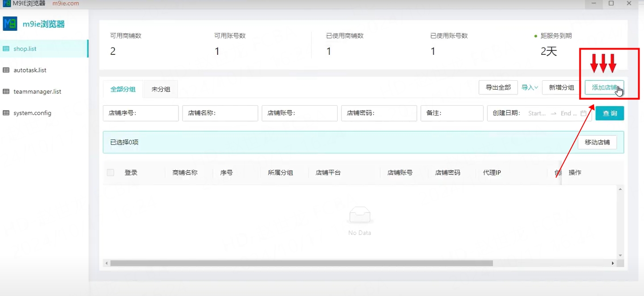This screenshot has width=644, height=296.
Task: Click the m9ie browser logo icon
Action: pyautogui.click(x=10, y=24)
